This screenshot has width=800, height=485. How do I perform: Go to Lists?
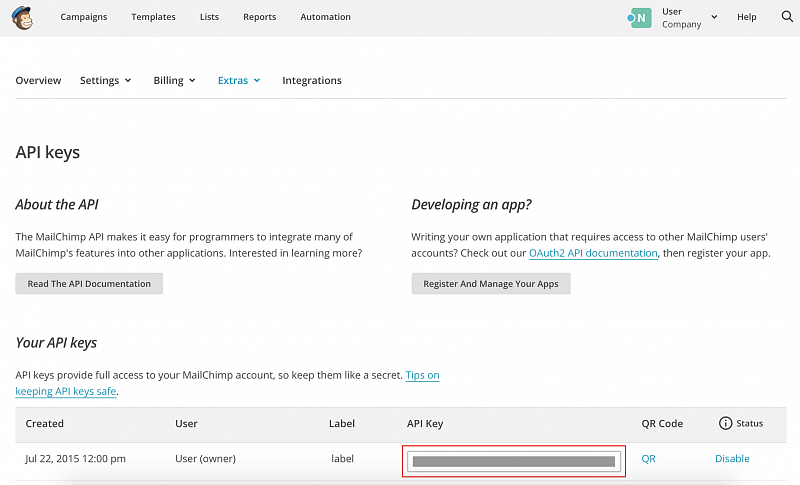[209, 17]
